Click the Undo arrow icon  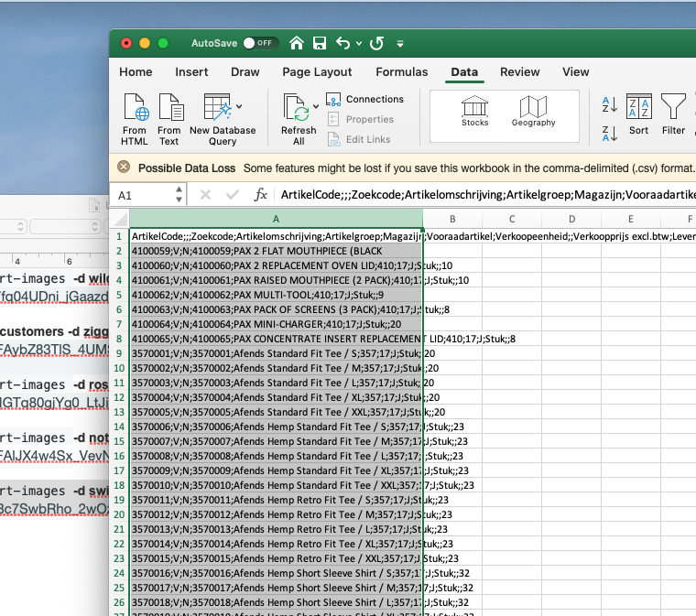click(343, 43)
